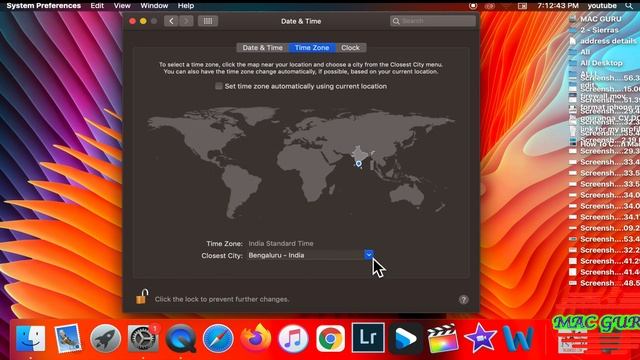The width and height of the screenshot is (640, 360).
Task: Click the Bengaluru - India city field
Action: 306,255
